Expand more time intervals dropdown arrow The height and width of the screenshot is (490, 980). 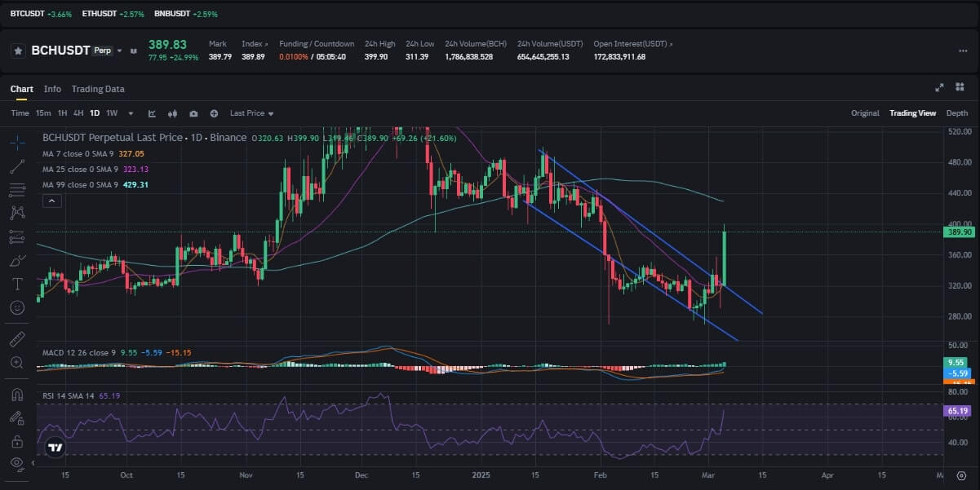(130, 113)
